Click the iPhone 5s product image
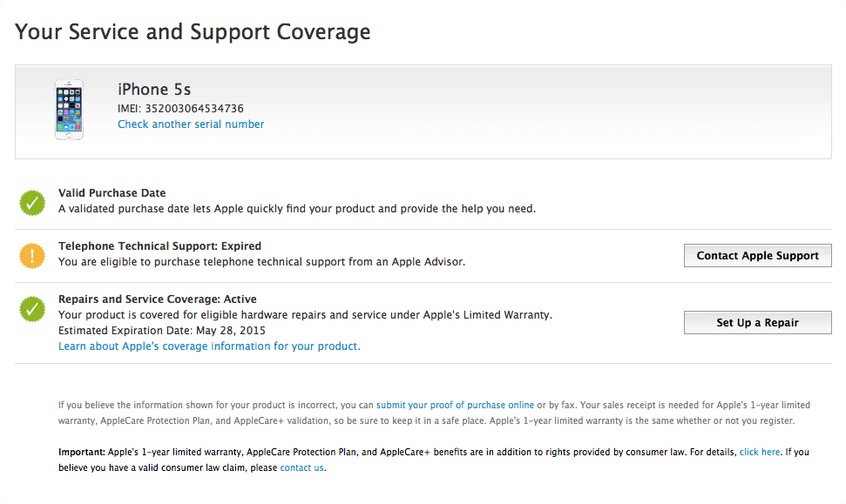The width and height of the screenshot is (846, 504). 69,110
